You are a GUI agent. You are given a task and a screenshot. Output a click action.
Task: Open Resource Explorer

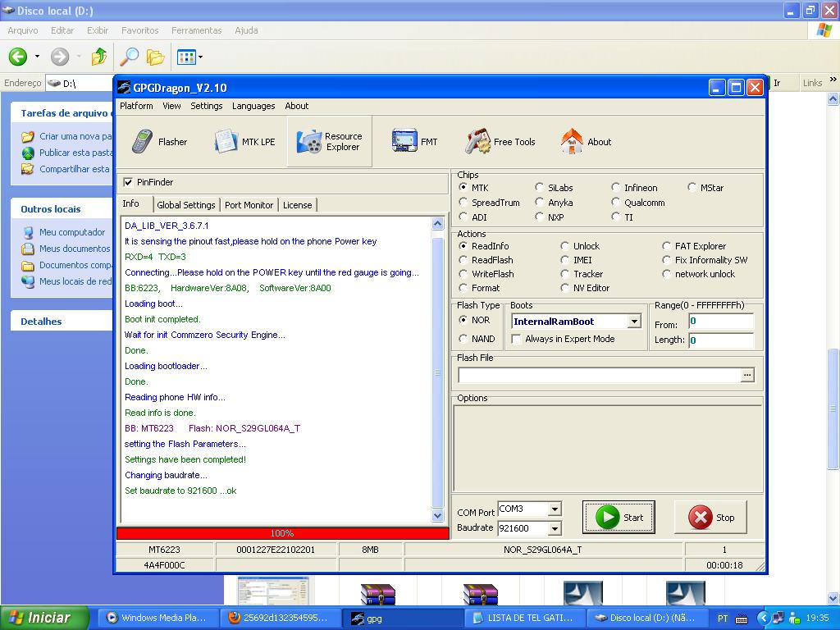(x=330, y=142)
